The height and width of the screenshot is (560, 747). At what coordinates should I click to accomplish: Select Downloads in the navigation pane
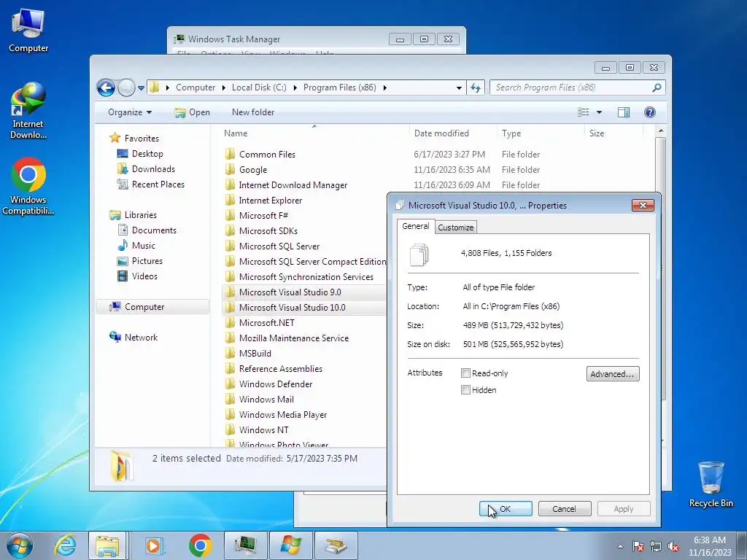point(146,169)
